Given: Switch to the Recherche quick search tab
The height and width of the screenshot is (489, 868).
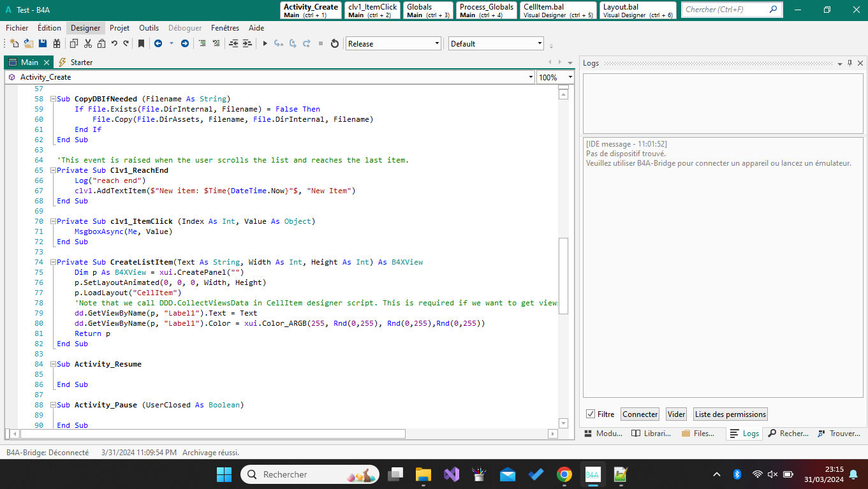Looking at the screenshot, I should pyautogui.click(x=788, y=434).
